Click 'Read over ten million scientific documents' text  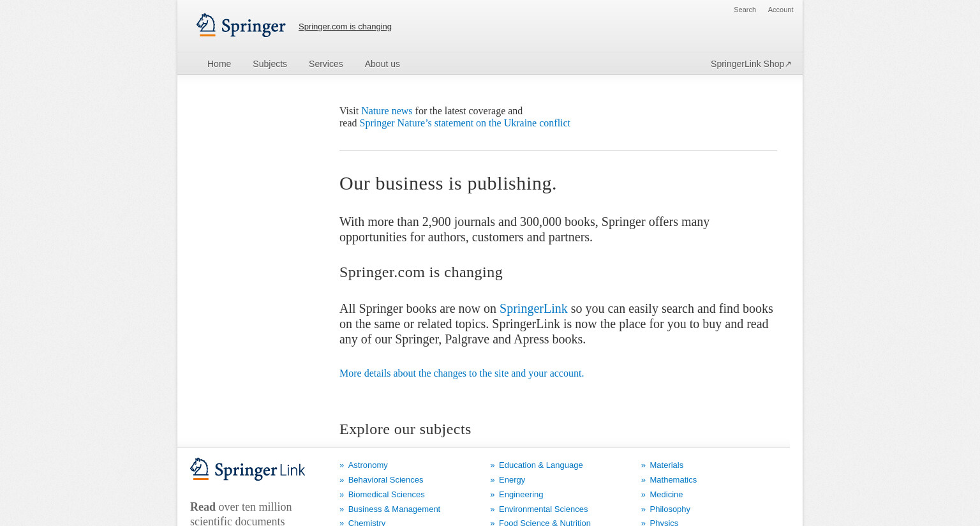241,513
